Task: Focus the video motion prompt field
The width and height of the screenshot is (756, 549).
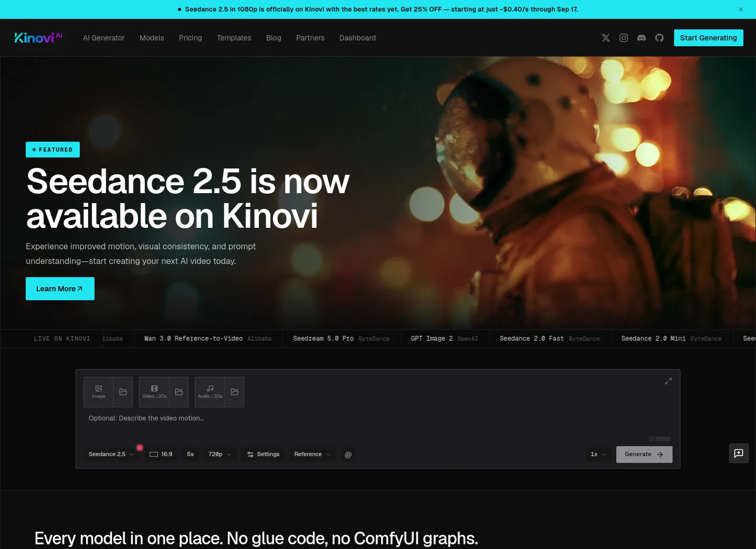Action: 378,422
